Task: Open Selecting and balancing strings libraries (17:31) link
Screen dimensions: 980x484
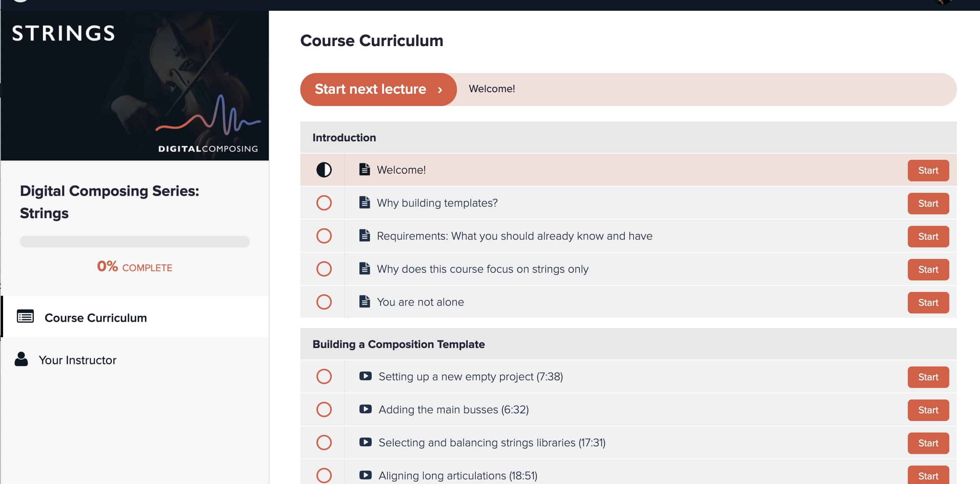Action: coord(492,443)
